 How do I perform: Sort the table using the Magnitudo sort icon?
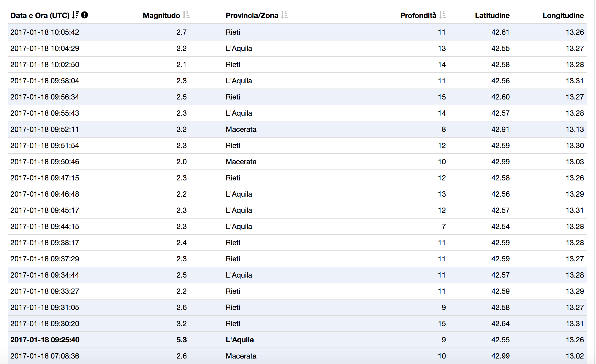186,15
